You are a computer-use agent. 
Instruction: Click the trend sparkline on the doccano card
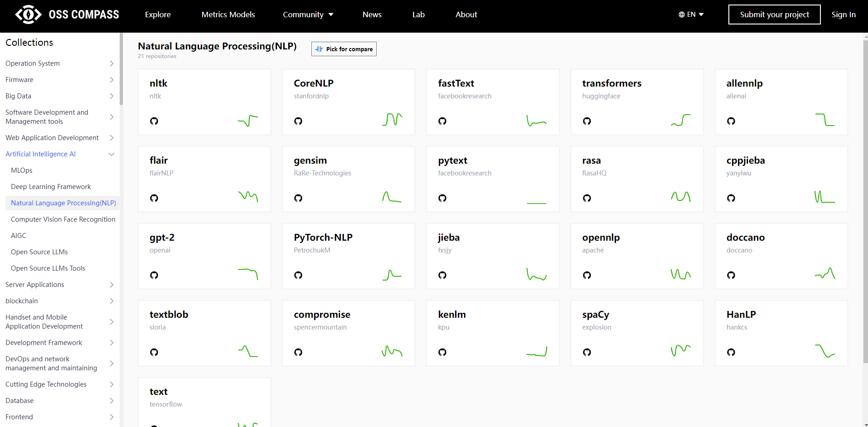(825, 273)
